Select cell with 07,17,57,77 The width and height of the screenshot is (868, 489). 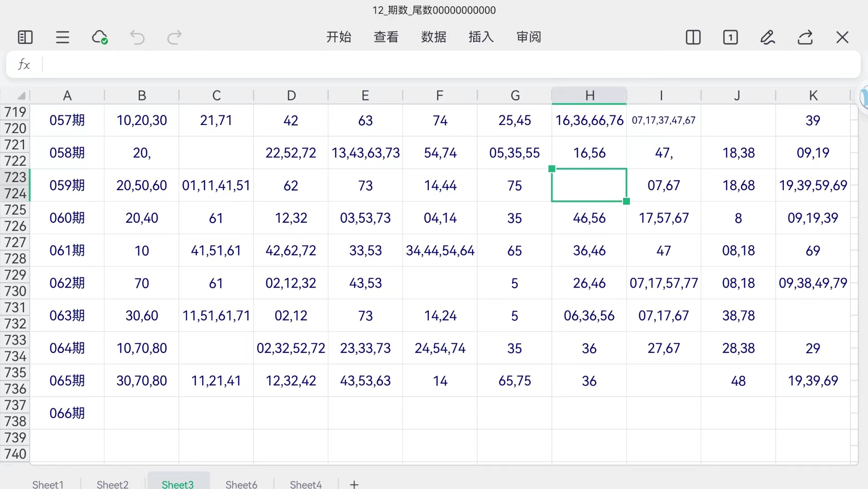coord(664,283)
